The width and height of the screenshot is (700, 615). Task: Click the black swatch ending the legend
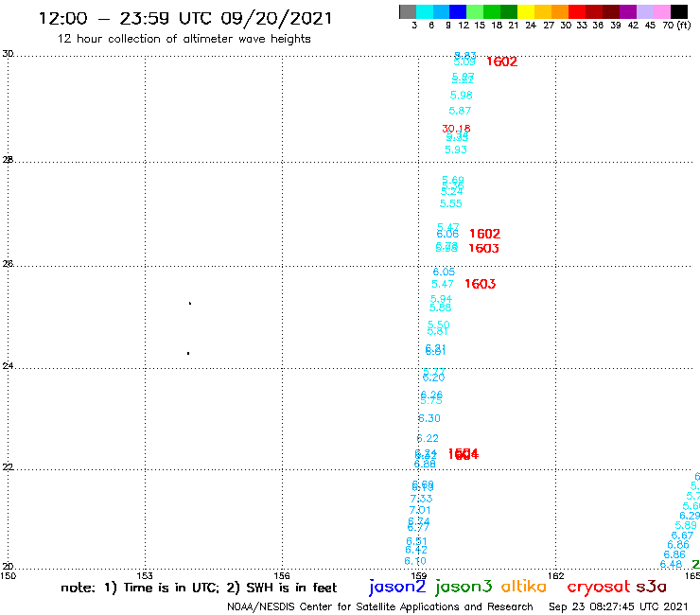pos(678,11)
